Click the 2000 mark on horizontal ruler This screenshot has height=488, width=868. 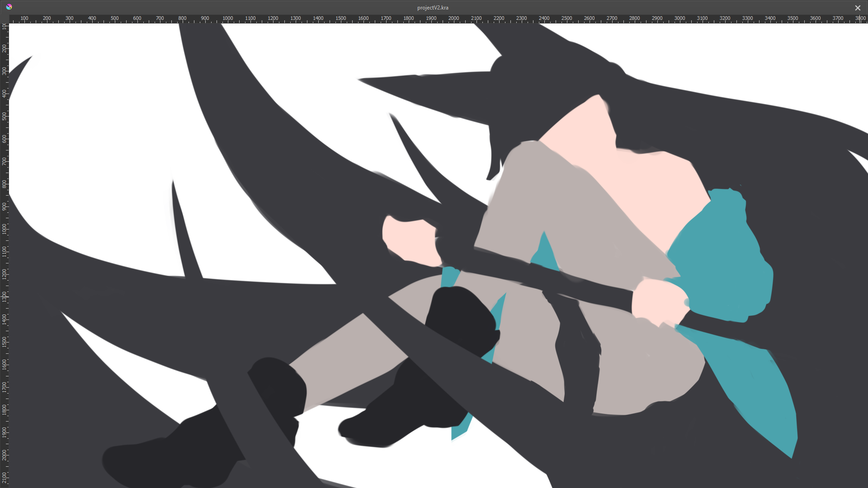(x=453, y=19)
